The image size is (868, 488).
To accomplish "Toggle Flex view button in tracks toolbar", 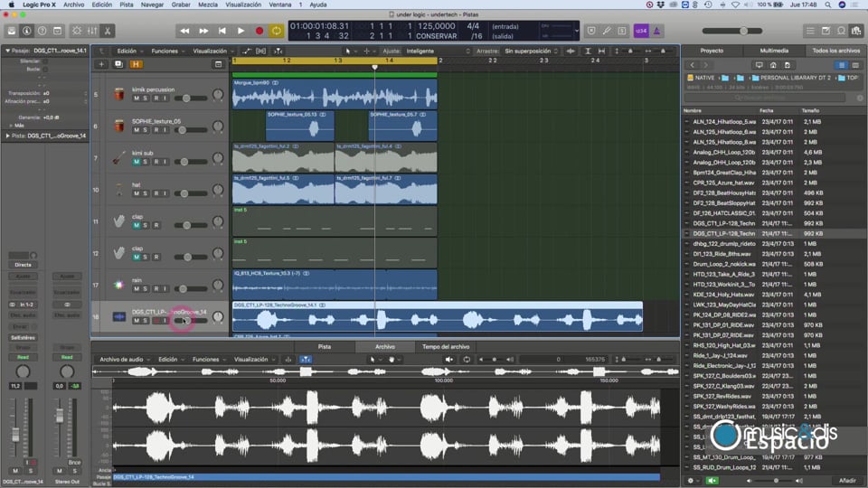I will point(260,51).
